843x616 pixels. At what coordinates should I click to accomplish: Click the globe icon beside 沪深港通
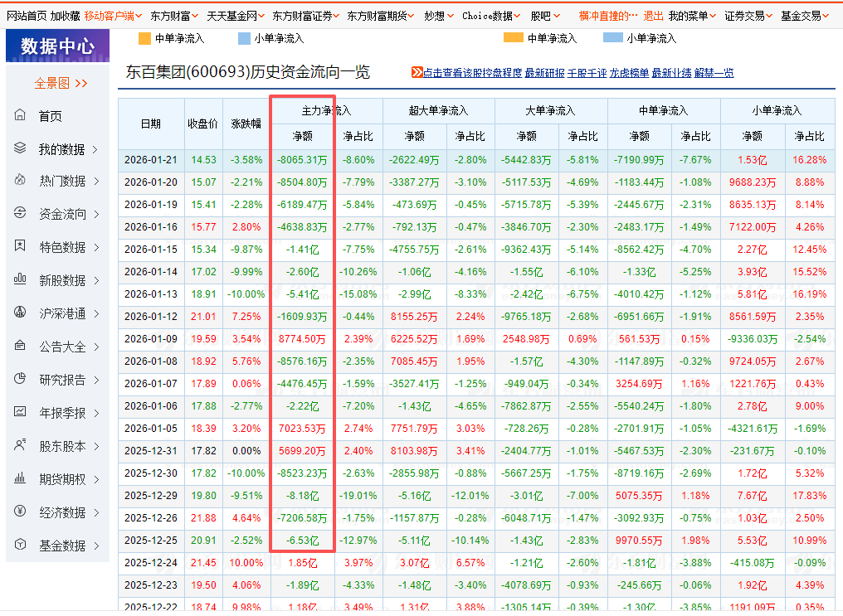click(x=20, y=313)
